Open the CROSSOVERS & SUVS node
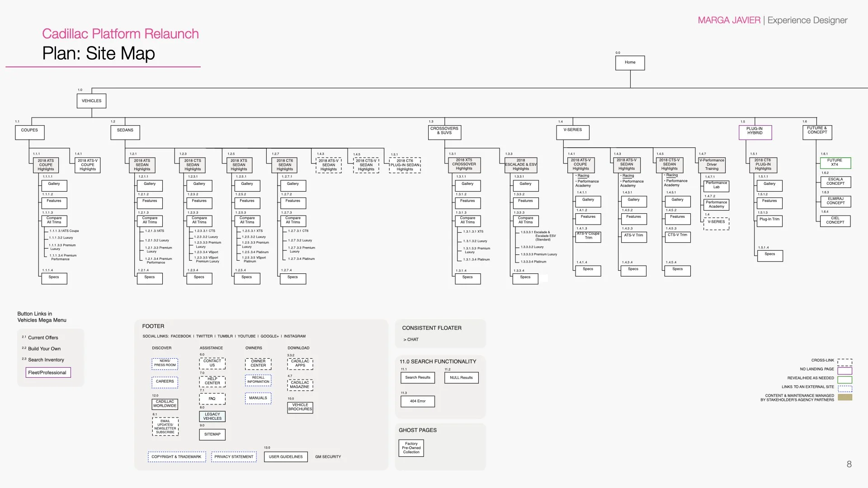This screenshot has width=868, height=488. 444,131
